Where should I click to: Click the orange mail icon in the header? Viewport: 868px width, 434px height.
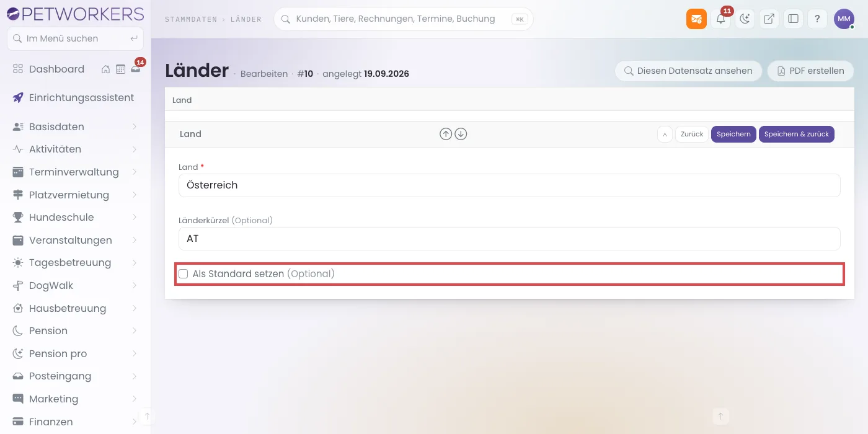point(696,19)
